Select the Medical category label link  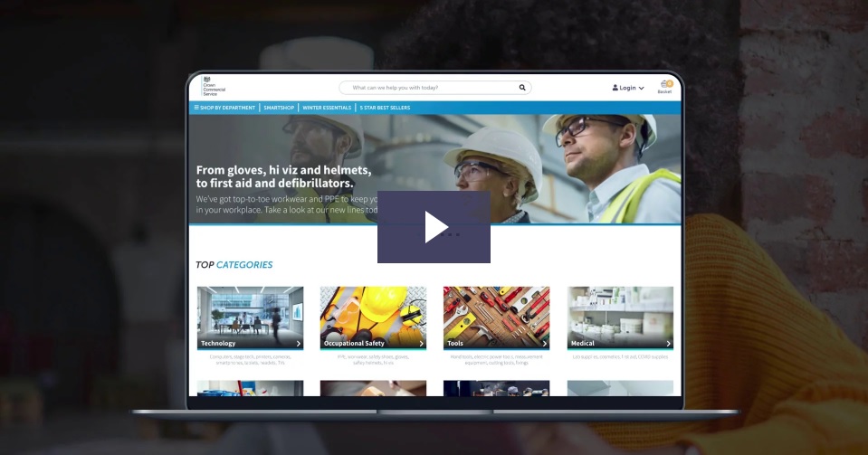[x=583, y=344]
